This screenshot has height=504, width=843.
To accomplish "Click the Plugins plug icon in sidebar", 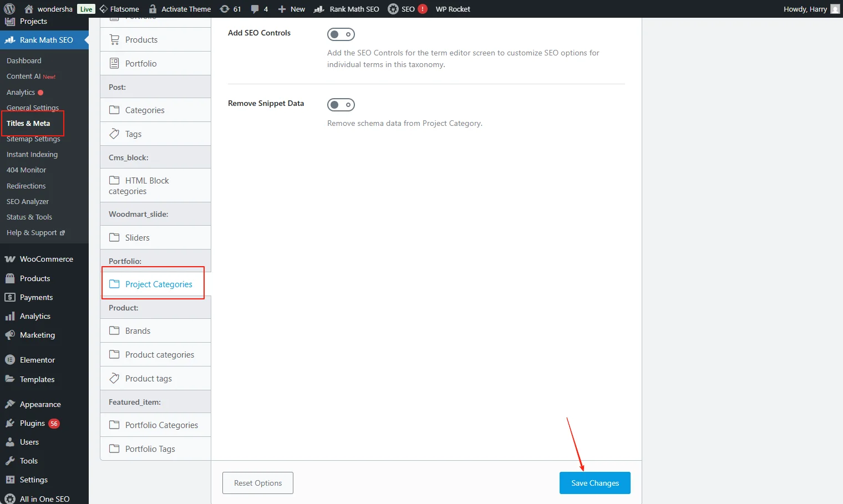I will [10, 423].
